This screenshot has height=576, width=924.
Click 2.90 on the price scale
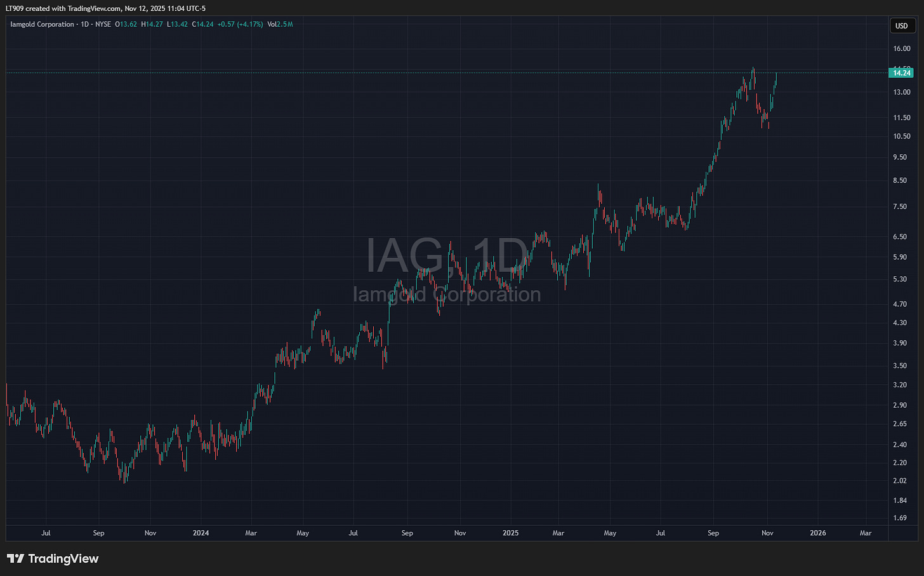coord(901,405)
